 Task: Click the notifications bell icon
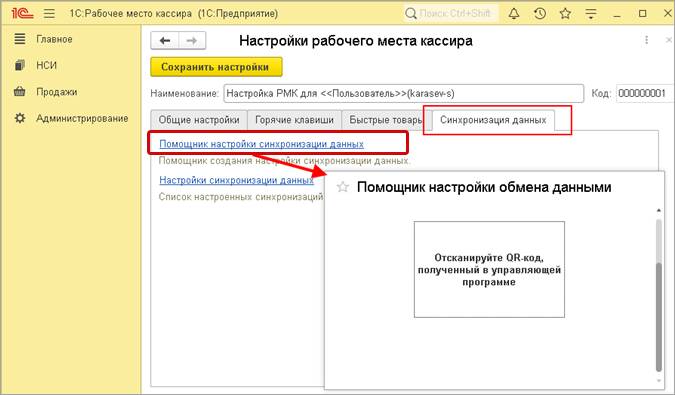(514, 13)
